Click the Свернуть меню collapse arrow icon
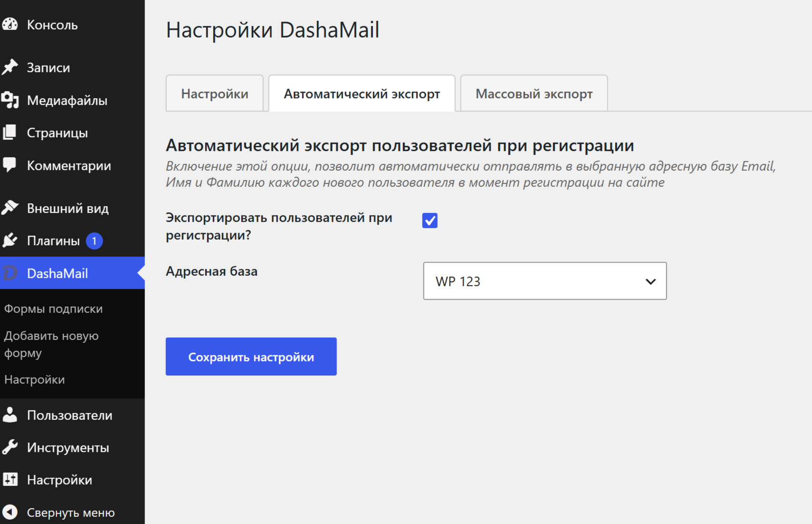This screenshot has height=524, width=812. click(10, 512)
